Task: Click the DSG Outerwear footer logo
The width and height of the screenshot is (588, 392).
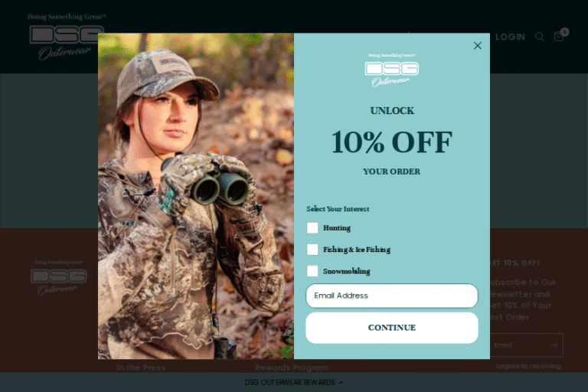Action: tap(59, 278)
